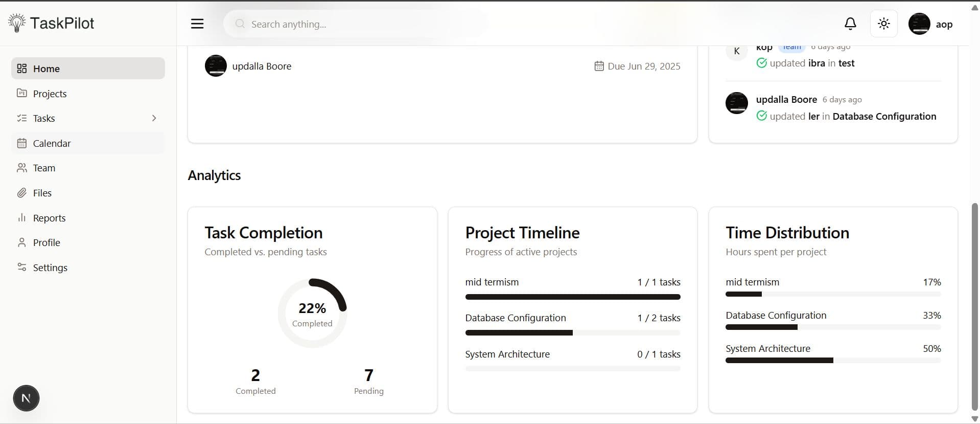The width and height of the screenshot is (980, 424).
Task: Click System Architecture timeline progress bar
Action: pyautogui.click(x=573, y=369)
